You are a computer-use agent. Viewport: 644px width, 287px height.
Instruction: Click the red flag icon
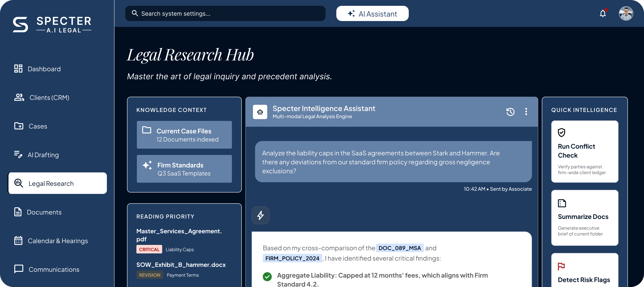tap(561, 266)
